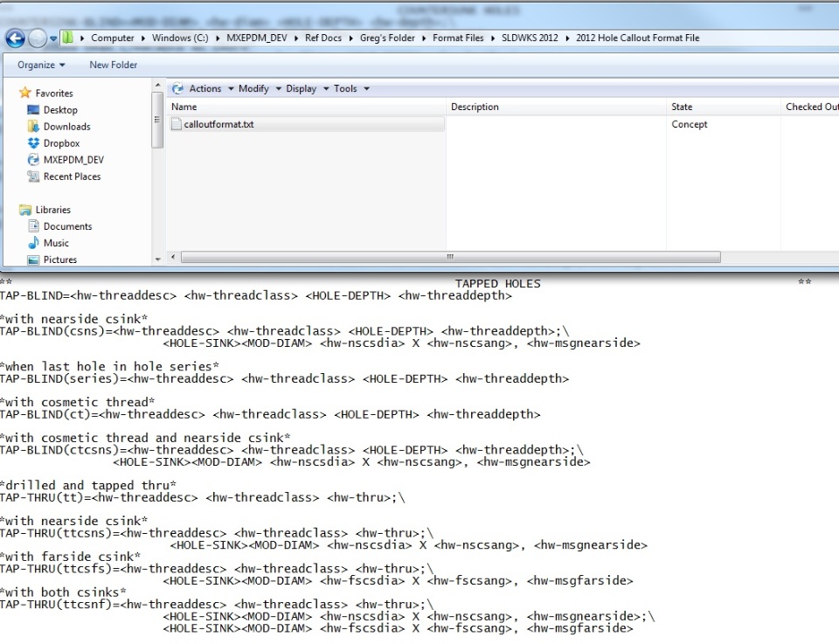Sort by the Description column header
Screen dimensions: 839x644
(557, 107)
